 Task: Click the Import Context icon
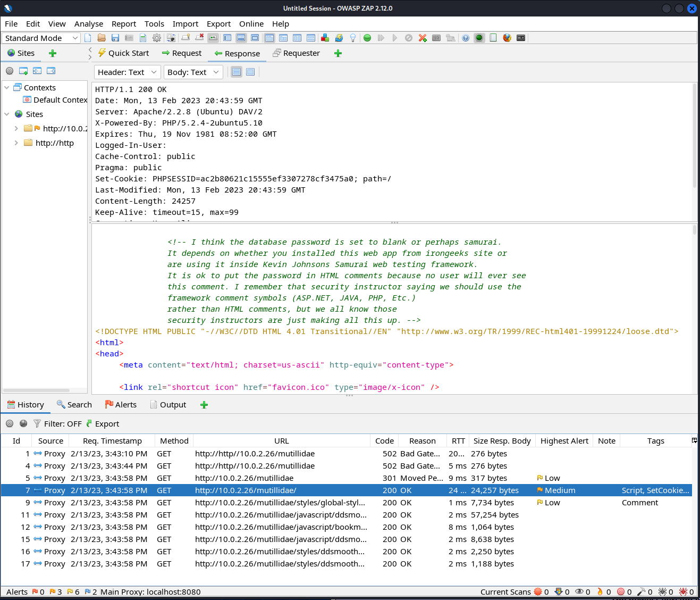37,71
